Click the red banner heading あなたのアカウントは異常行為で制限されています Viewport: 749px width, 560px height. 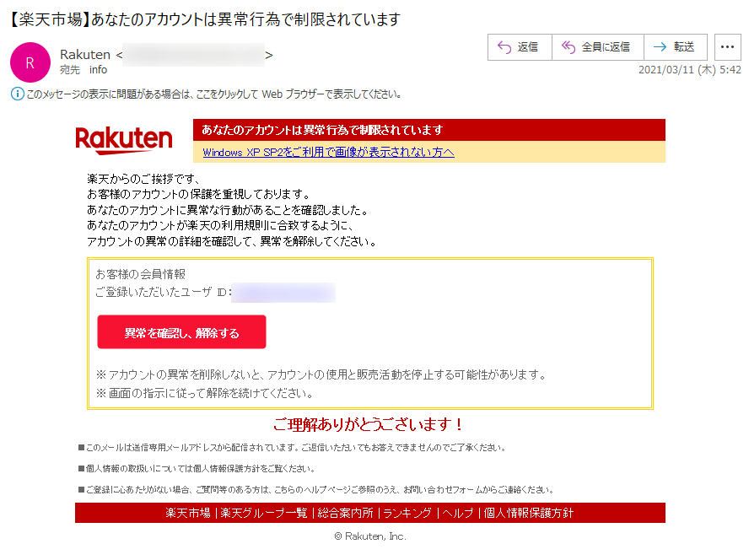pos(322,130)
